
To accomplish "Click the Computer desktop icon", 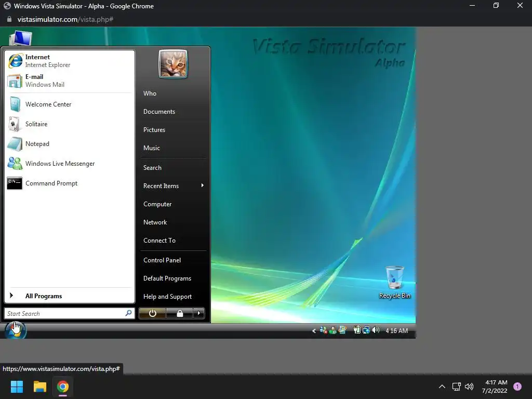I will pos(20,38).
